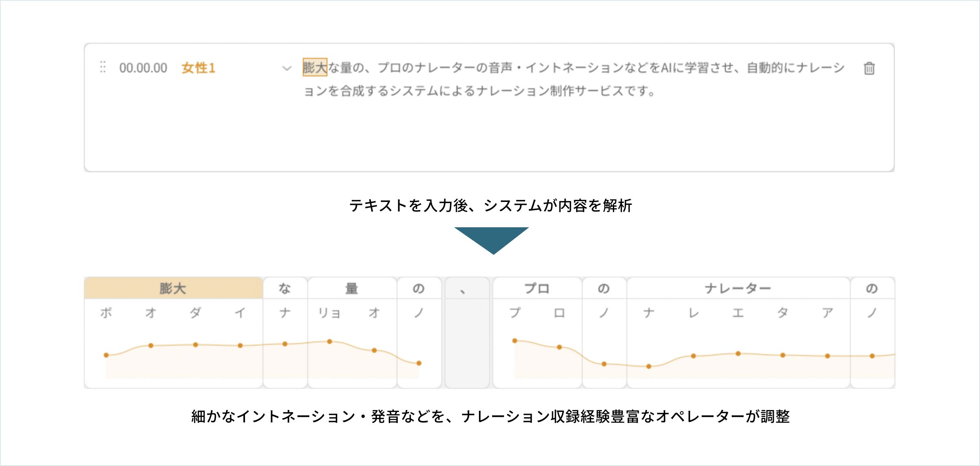Select the 量 word segment header
The image size is (980, 466).
pyautogui.click(x=352, y=288)
